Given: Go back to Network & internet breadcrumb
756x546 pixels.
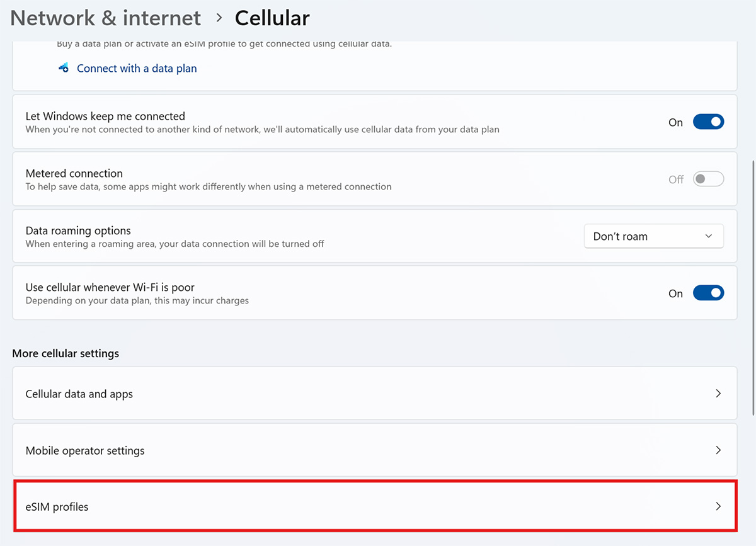Looking at the screenshot, I should 106,18.
